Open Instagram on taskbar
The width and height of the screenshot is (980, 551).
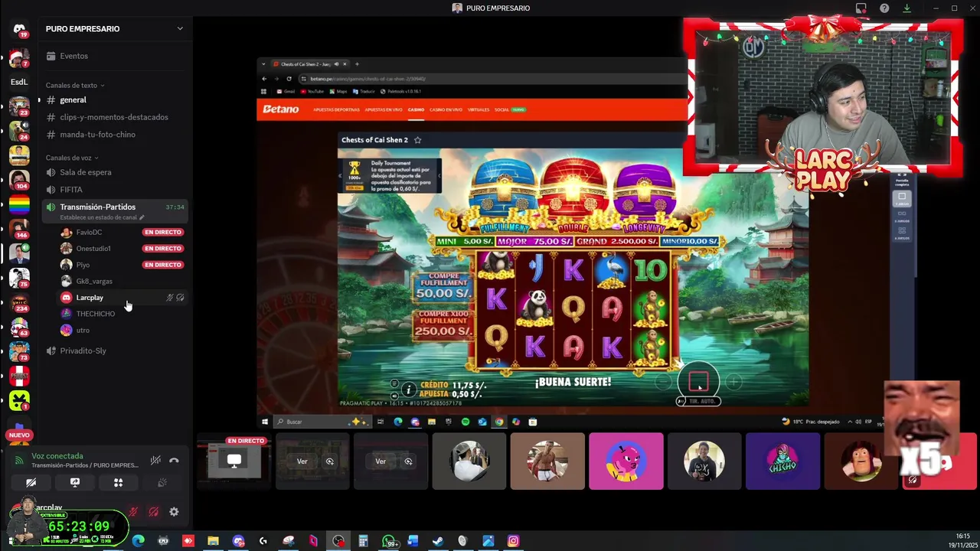click(513, 541)
